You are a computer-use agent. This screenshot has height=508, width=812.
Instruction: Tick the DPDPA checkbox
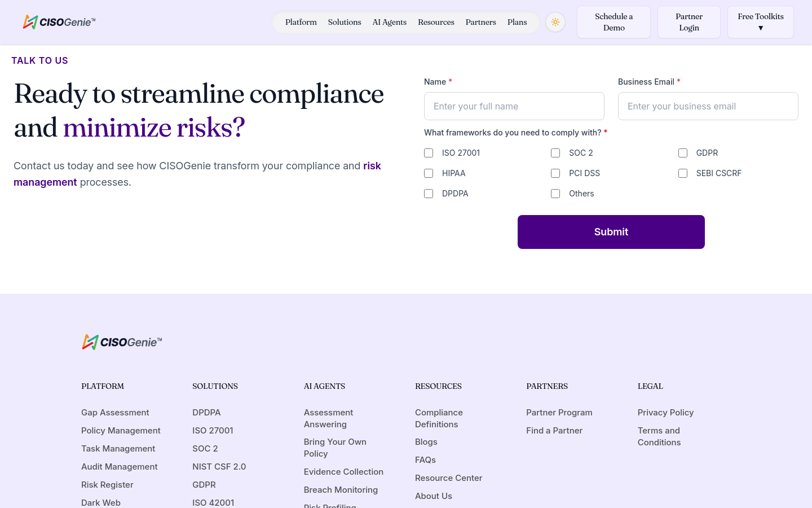(429, 194)
